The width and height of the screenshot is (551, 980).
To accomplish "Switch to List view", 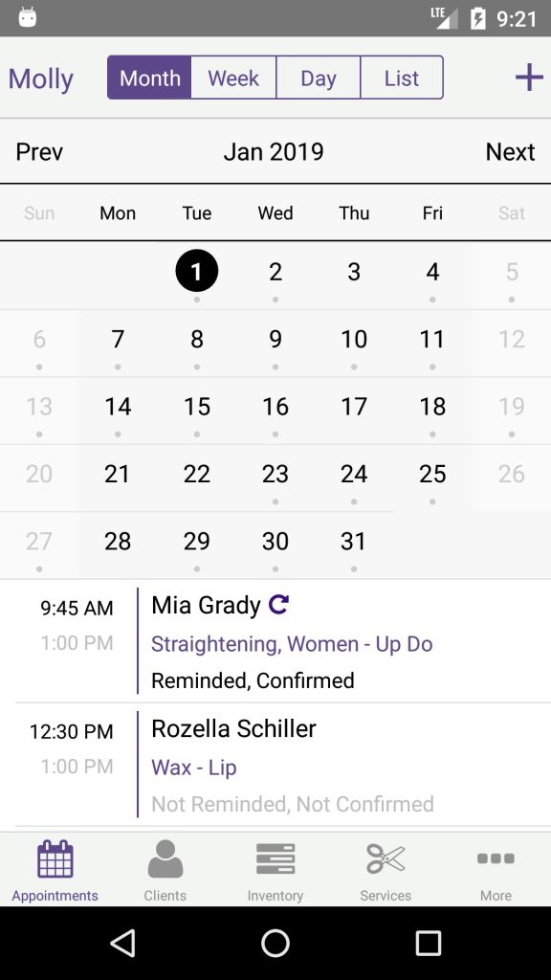I will tap(402, 78).
